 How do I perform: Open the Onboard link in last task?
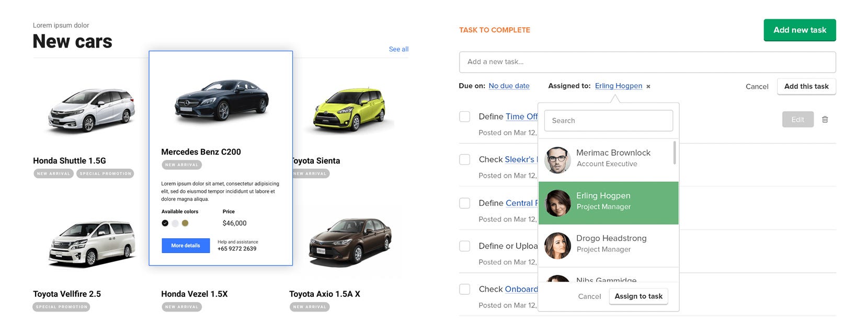pyautogui.click(x=521, y=289)
